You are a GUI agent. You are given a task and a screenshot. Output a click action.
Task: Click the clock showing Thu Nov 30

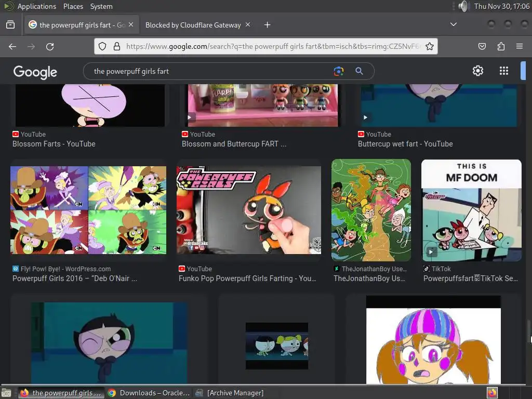tap(501, 6)
